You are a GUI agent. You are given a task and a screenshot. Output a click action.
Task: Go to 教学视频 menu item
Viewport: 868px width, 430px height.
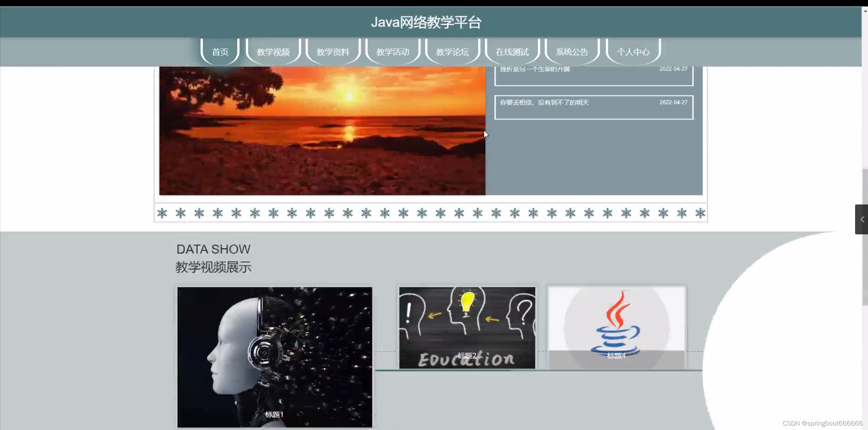tap(273, 52)
